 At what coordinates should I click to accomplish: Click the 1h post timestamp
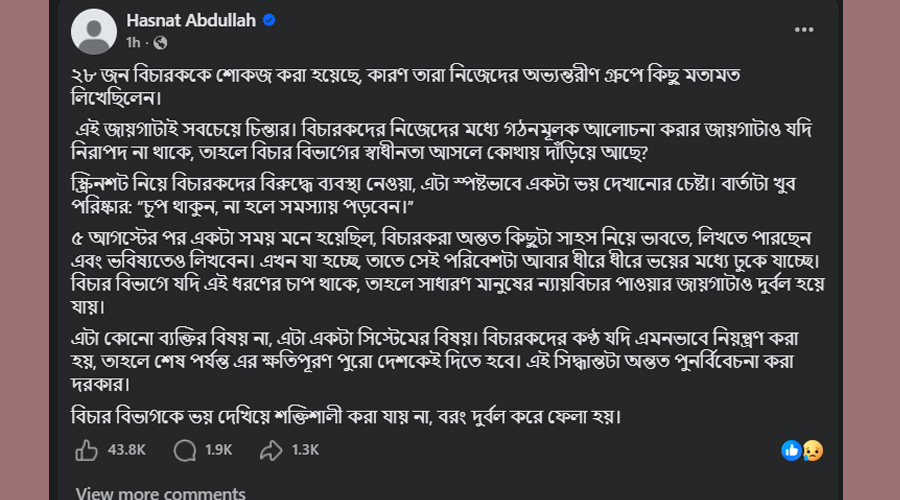click(x=133, y=43)
